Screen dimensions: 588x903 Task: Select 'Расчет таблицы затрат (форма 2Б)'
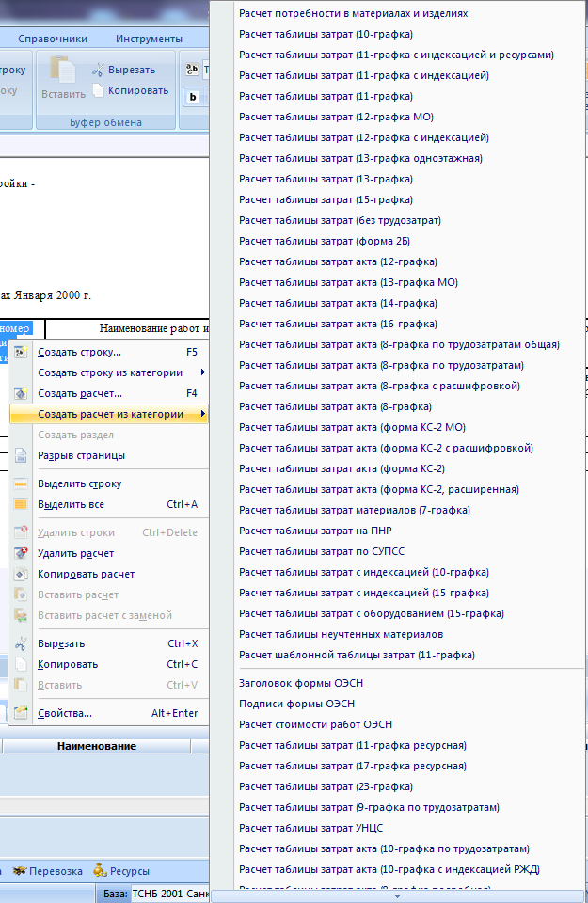pyautogui.click(x=325, y=242)
